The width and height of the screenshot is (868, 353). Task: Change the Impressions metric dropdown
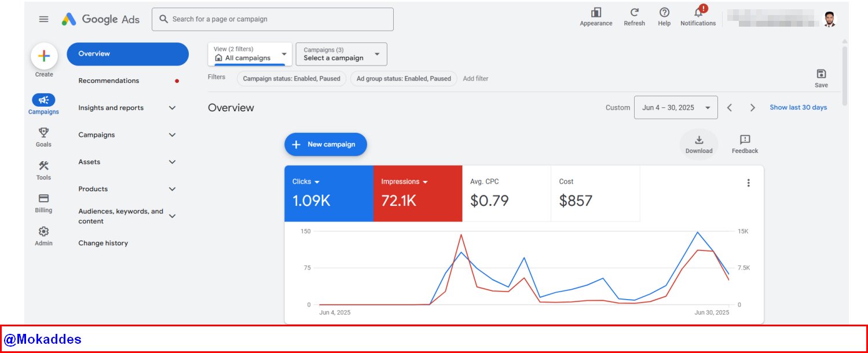(404, 181)
